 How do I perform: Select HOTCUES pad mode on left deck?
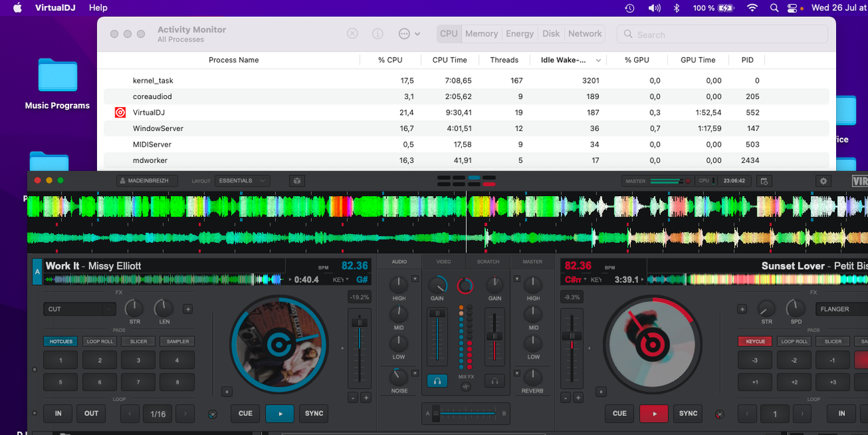tap(61, 341)
